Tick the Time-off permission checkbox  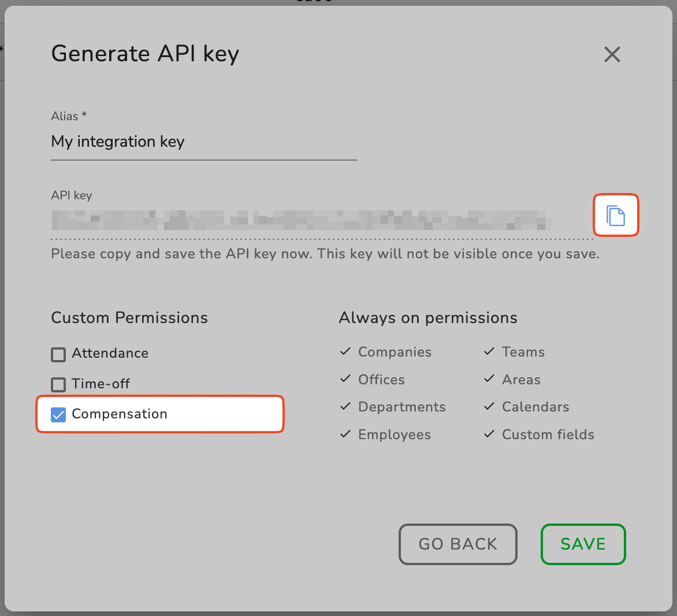(58, 384)
